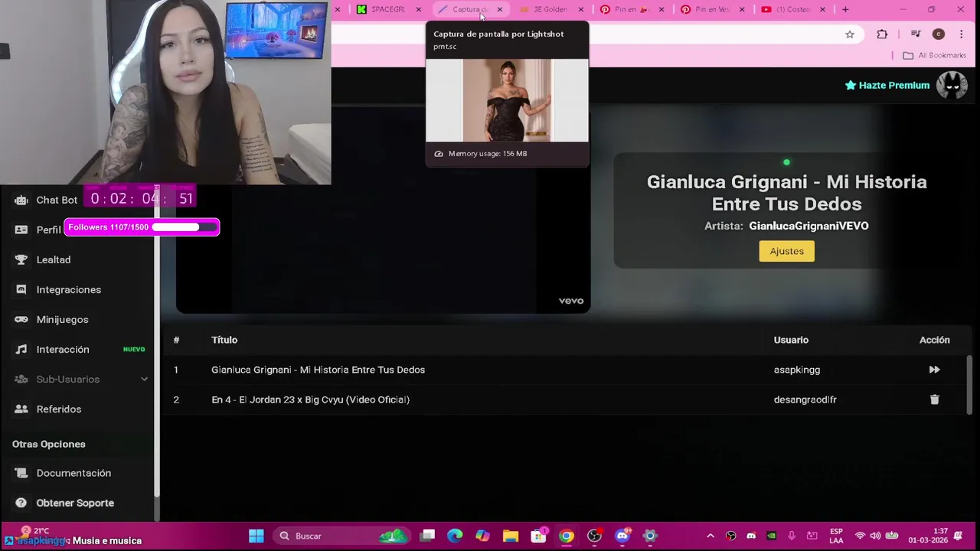Open the Chrome profile C avatar
Image resolution: width=980 pixels, height=551 pixels.
(x=939, y=34)
